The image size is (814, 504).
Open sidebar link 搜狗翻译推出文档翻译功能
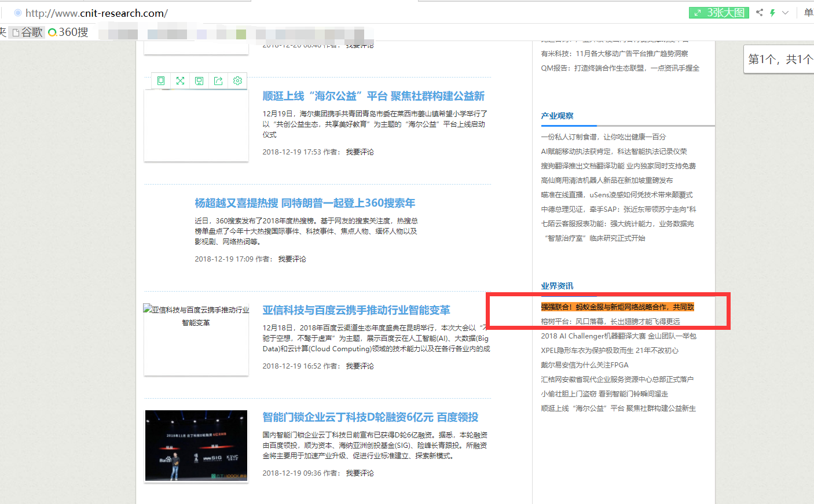coord(618,166)
